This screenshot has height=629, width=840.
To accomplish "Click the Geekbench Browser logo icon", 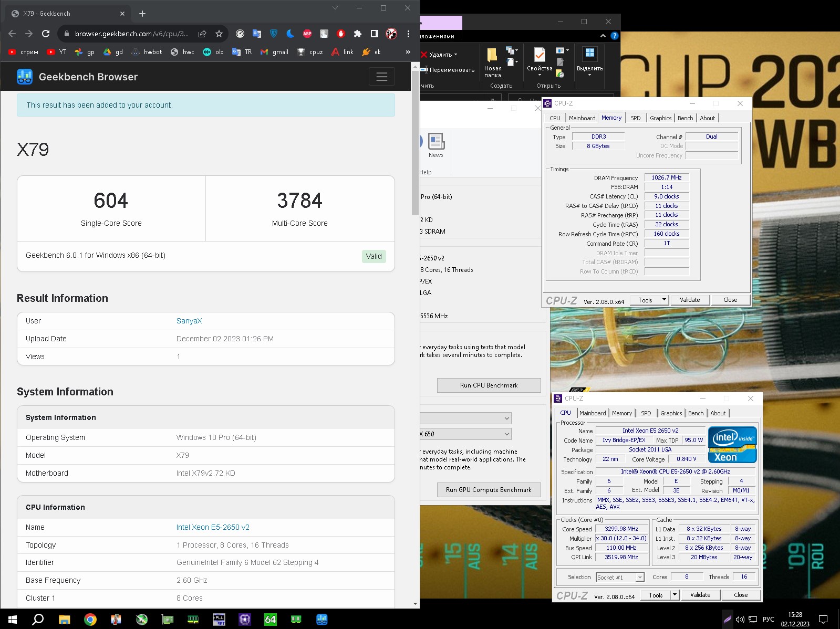I will coord(25,77).
